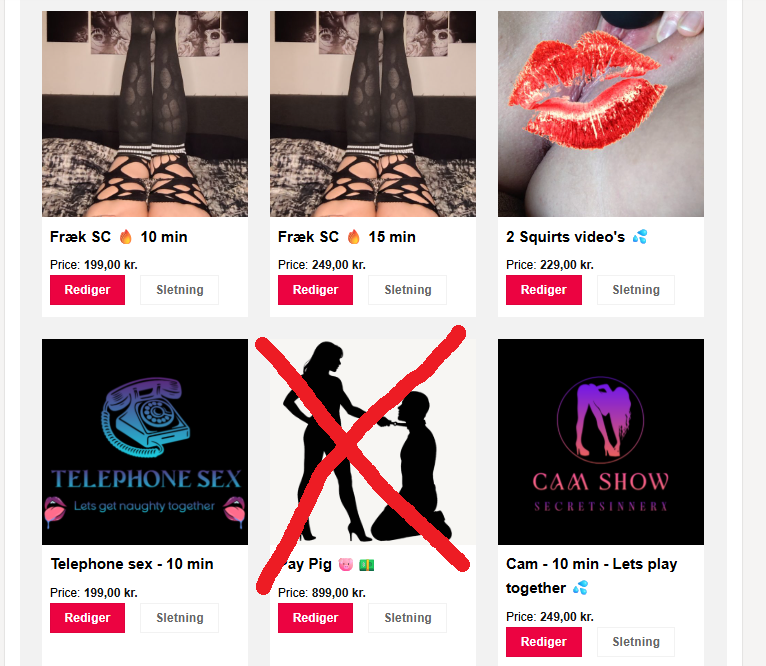Click Rediger under the 229,00 kr. item

[544, 290]
